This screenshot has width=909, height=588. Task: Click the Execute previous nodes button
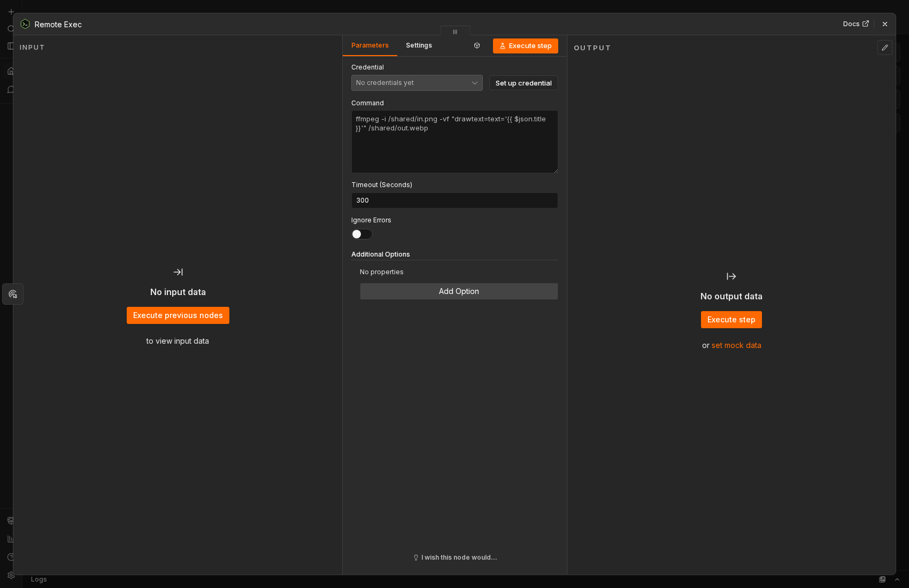pos(178,315)
